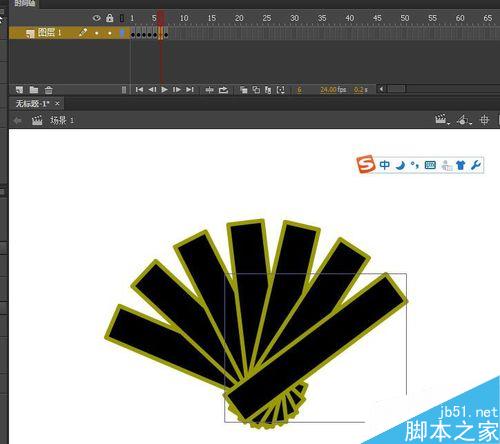This screenshot has height=444, width=500.
Task: Click the current frame number value 6
Action: point(299,90)
